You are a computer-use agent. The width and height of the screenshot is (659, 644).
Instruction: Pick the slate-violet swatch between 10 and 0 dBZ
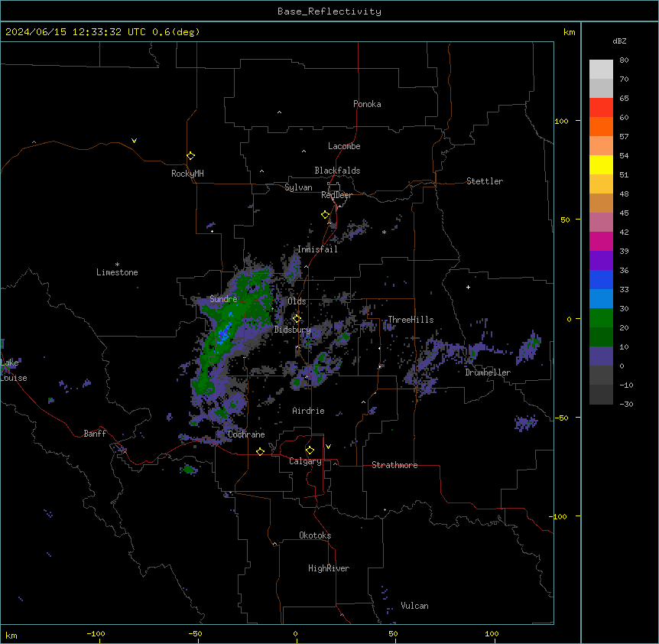(x=601, y=356)
